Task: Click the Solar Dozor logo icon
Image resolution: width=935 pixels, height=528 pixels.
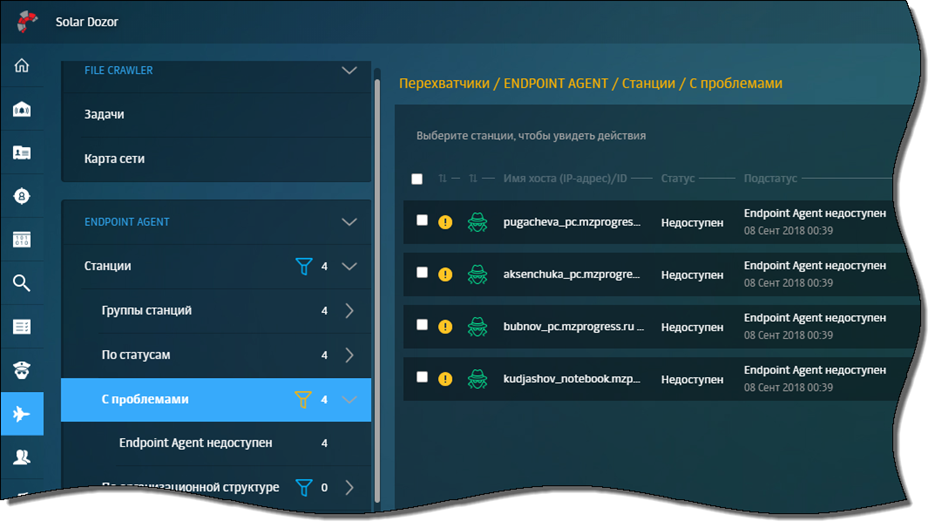Action: 26,21
